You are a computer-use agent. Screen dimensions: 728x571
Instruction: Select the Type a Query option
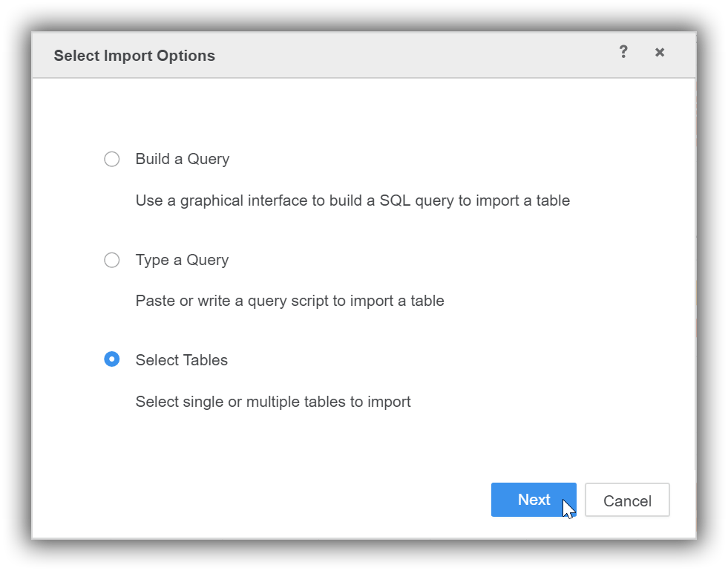click(x=112, y=260)
